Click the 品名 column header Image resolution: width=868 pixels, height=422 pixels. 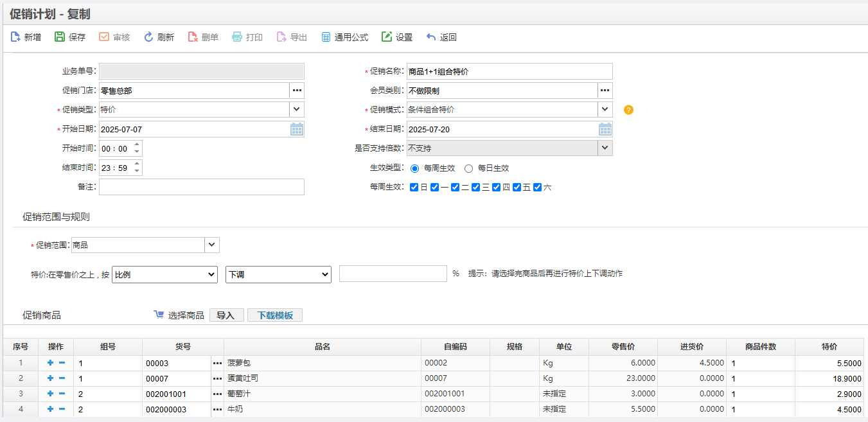[323, 347]
